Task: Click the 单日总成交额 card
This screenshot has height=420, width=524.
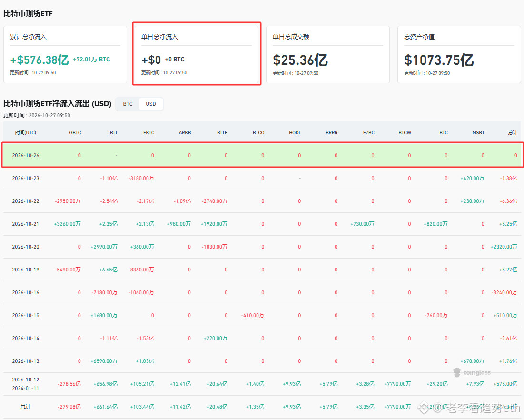Action: pyautogui.click(x=328, y=54)
